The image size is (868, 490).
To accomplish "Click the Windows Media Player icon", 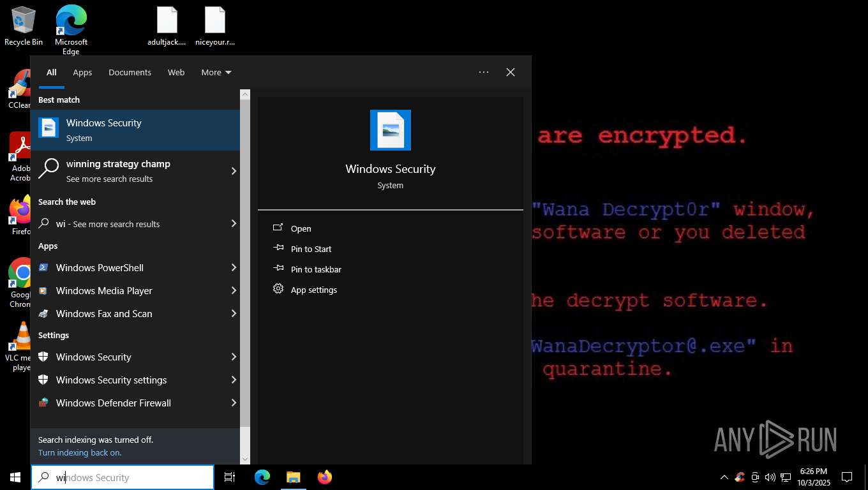I will [43, 291].
